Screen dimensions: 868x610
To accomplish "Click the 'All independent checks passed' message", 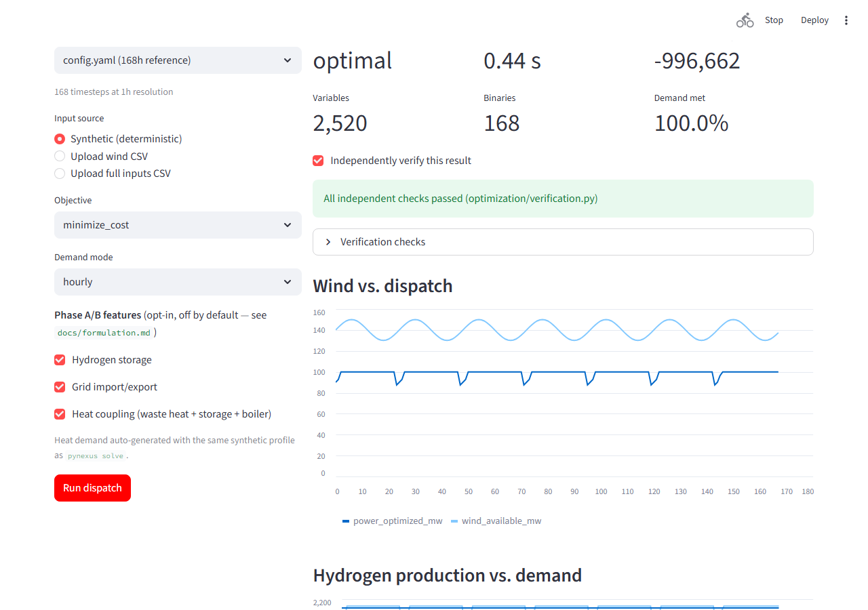I will 563,199.
